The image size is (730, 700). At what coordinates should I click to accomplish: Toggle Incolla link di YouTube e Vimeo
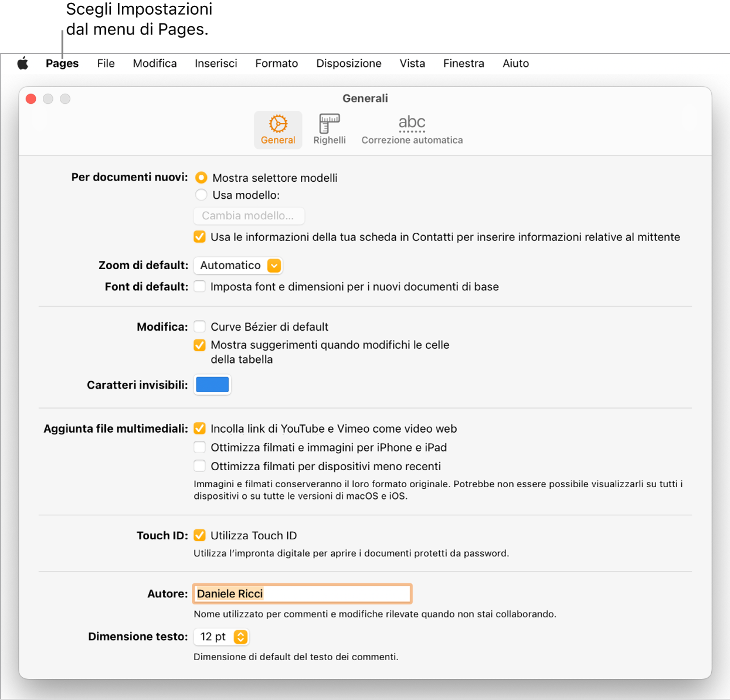200,429
